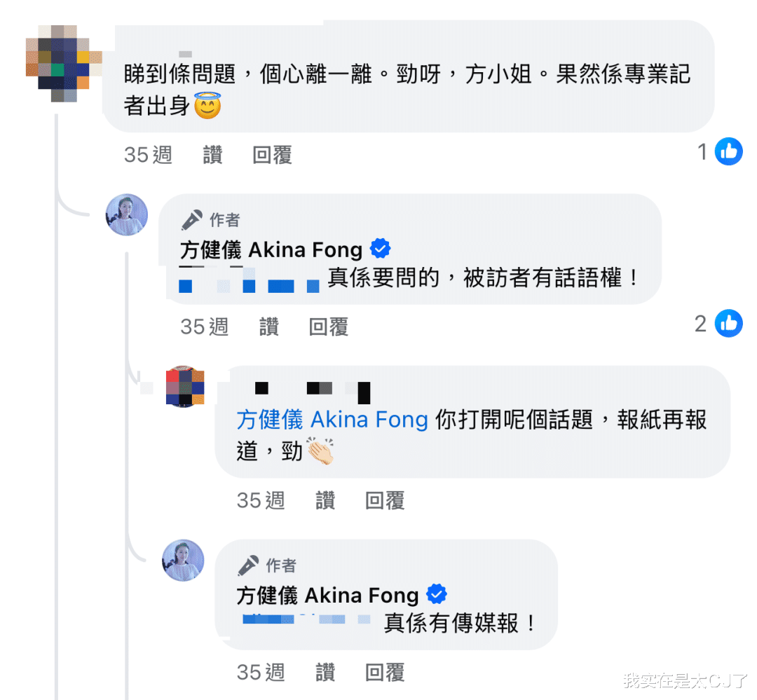Like the comment about 報紙再報道
The height and width of the screenshot is (700, 757).
(x=325, y=500)
